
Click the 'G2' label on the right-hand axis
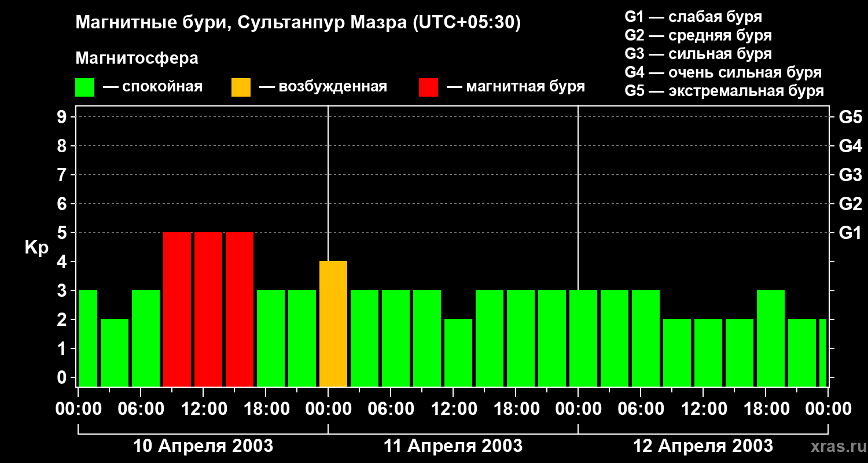click(x=851, y=204)
